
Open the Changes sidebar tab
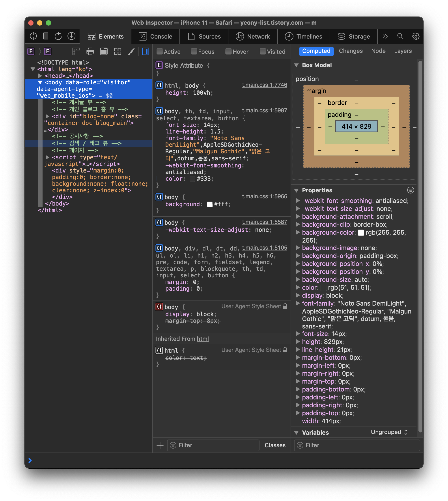point(351,51)
